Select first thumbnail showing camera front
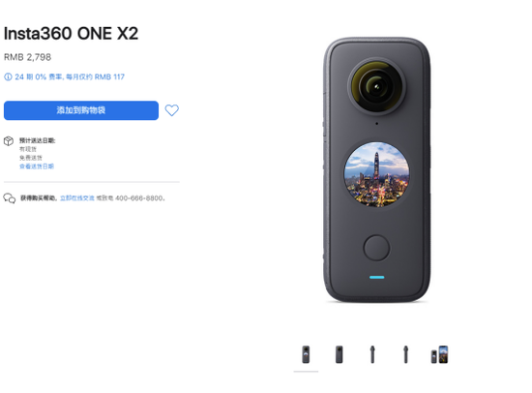The height and width of the screenshot is (393, 532). pos(306,354)
